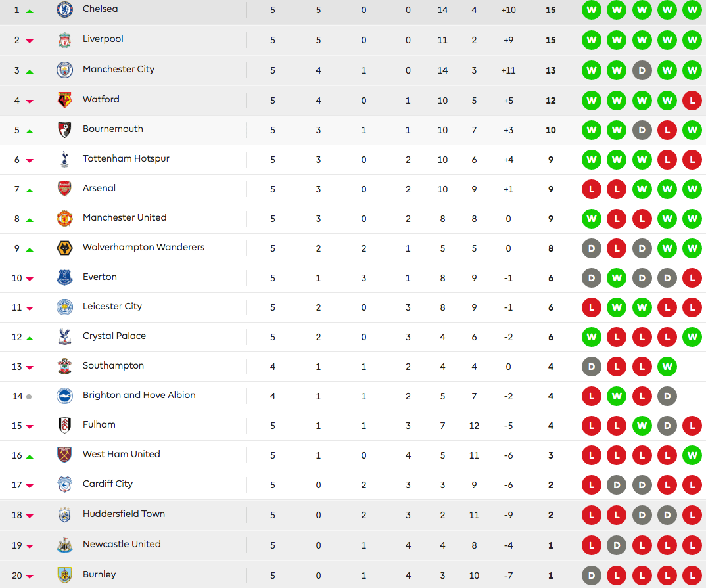Open the Tottenham Hotspur team page
The height and width of the screenshot is (588, 706).
[126, 158]
